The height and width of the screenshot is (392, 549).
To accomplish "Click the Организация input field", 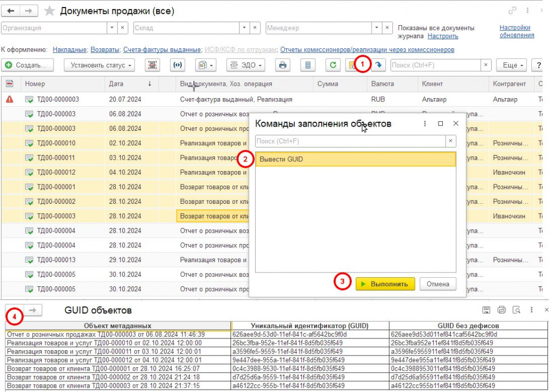I will (x=54, y=28).
